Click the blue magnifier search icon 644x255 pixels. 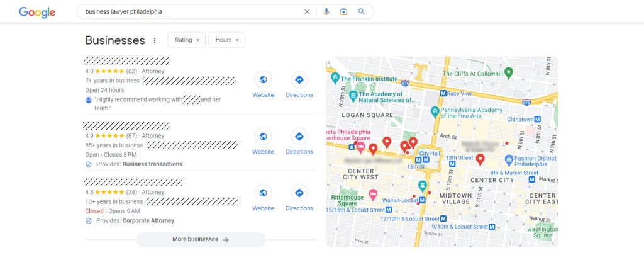362,11
